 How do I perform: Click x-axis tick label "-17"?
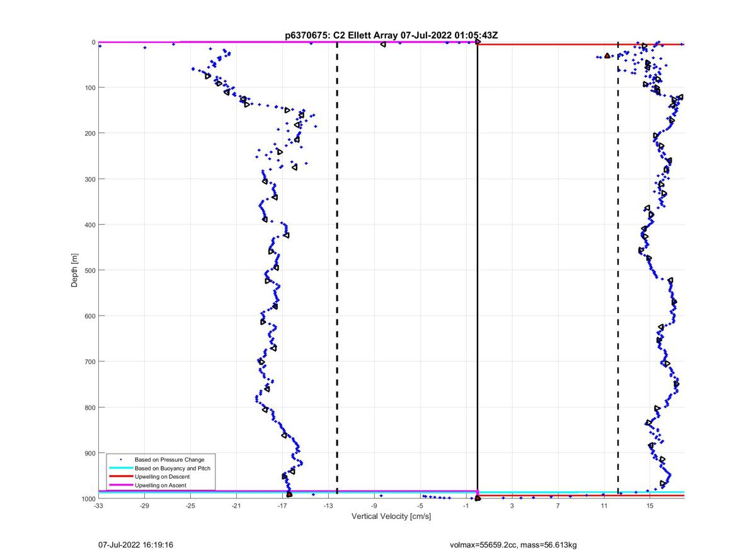[x=282, y=505]
